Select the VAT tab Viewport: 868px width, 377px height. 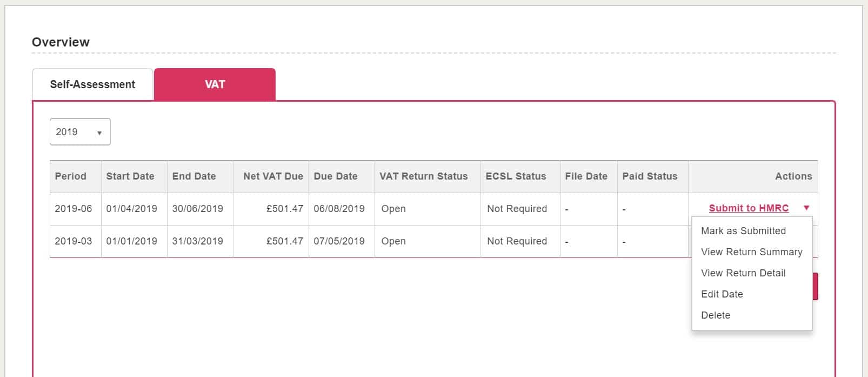click(215, 84)
